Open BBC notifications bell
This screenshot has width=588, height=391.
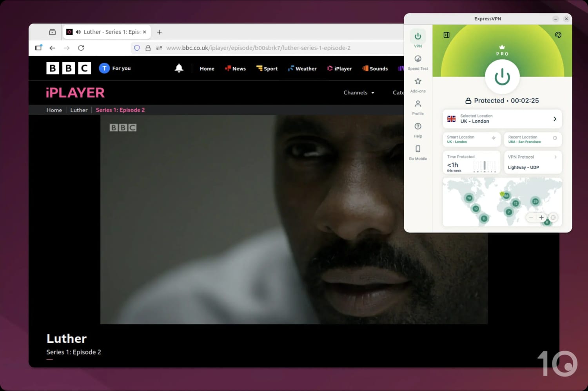point(179,68)
